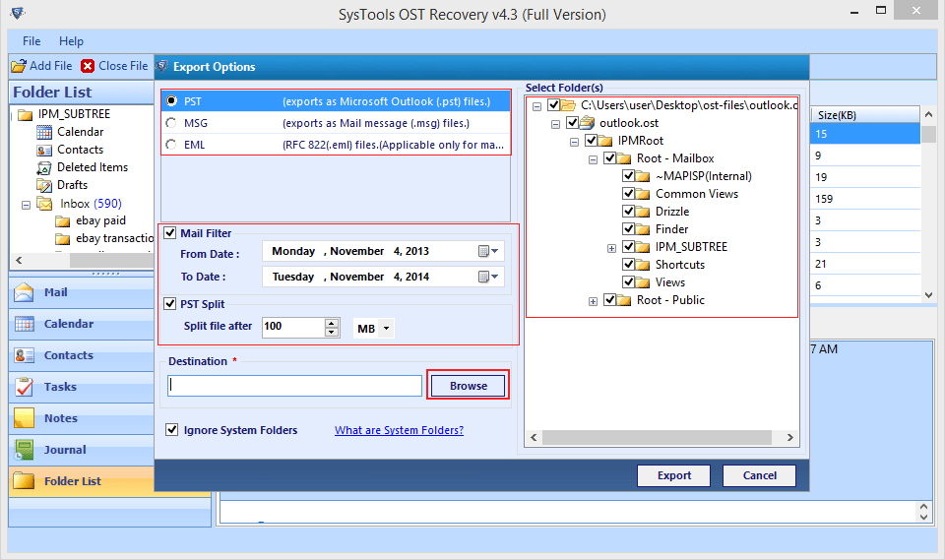Click the Shortcuts folder icon
This screenshot has width=945, height=560.
coord(643,265)
